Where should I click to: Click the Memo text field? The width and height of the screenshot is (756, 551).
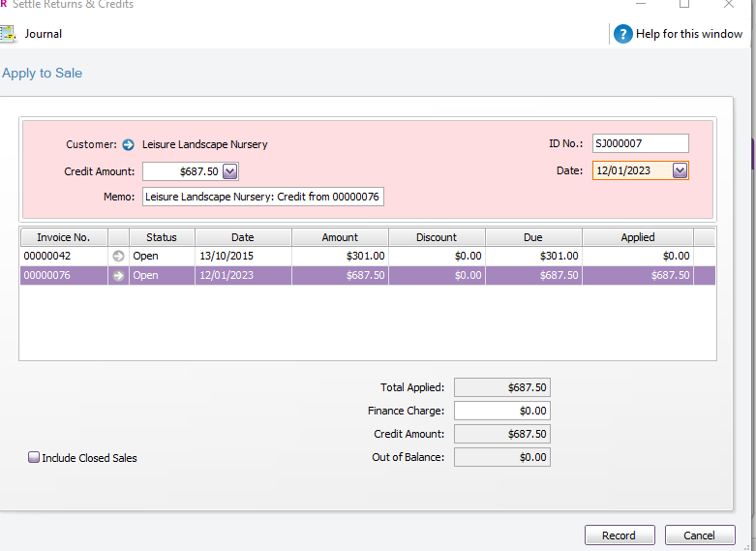click(263, 197)
